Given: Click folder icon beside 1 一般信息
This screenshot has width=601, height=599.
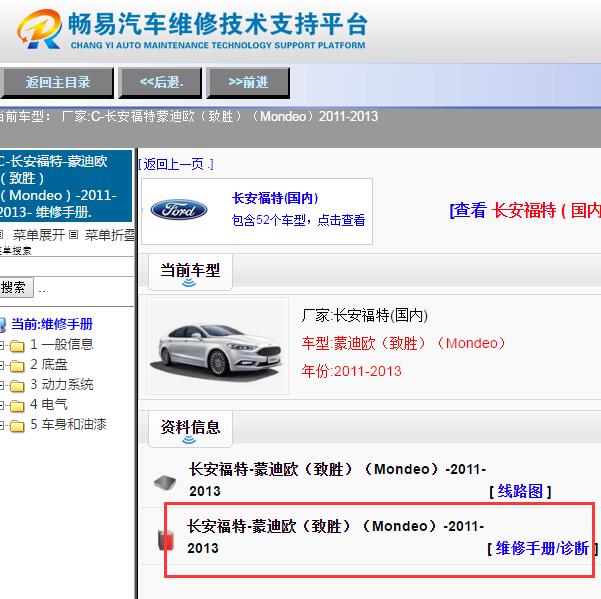Looking at the screenshot, I should click(17, 345).
